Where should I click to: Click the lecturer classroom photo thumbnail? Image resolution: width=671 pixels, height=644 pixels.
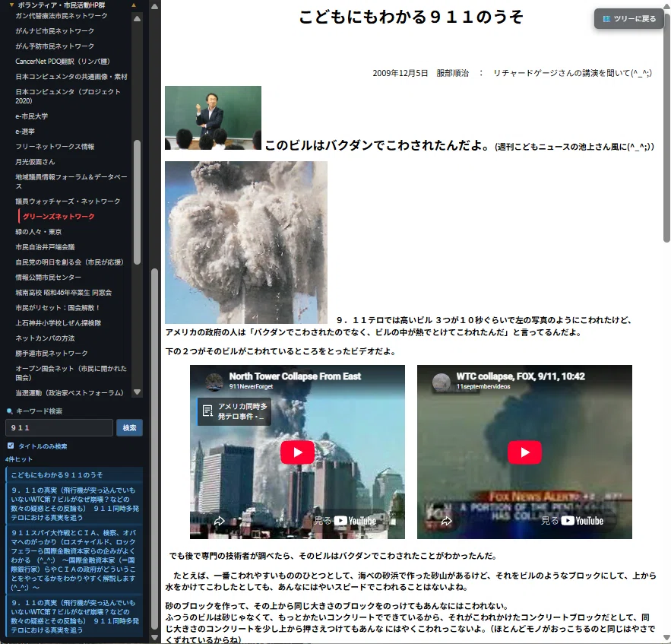click(213, 118)
